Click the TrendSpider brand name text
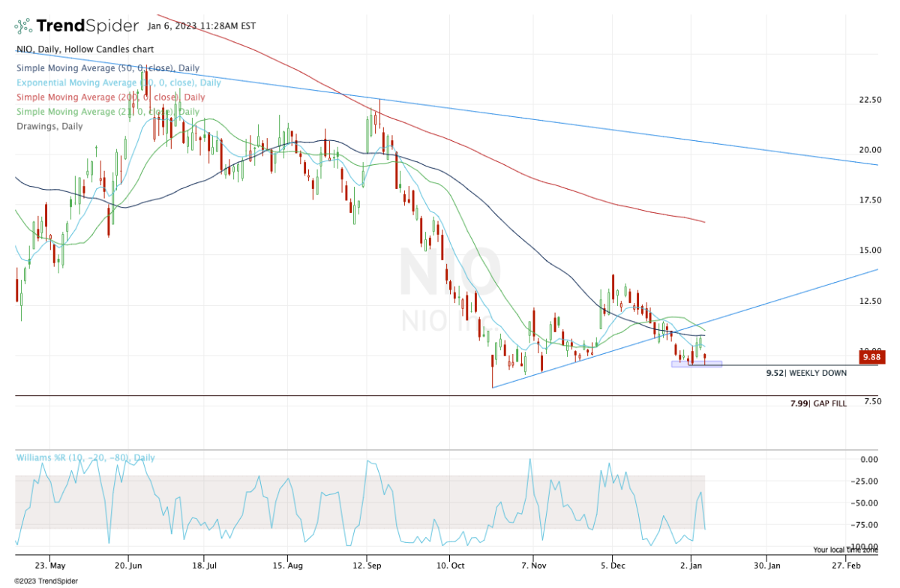Image resolution: width=900 pixels, height=588 pixels. coord(87,26)
